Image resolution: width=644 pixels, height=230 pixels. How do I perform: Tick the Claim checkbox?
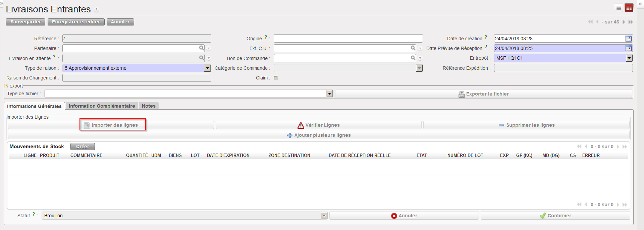[276, 78]
